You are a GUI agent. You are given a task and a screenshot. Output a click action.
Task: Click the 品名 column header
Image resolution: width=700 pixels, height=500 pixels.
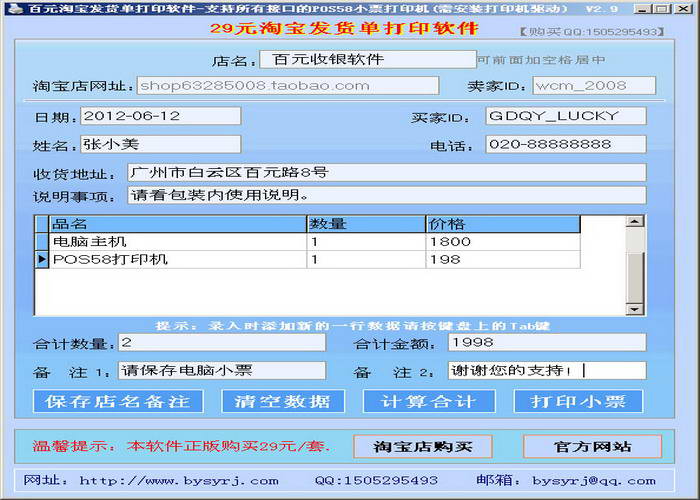tap(178, 224)
